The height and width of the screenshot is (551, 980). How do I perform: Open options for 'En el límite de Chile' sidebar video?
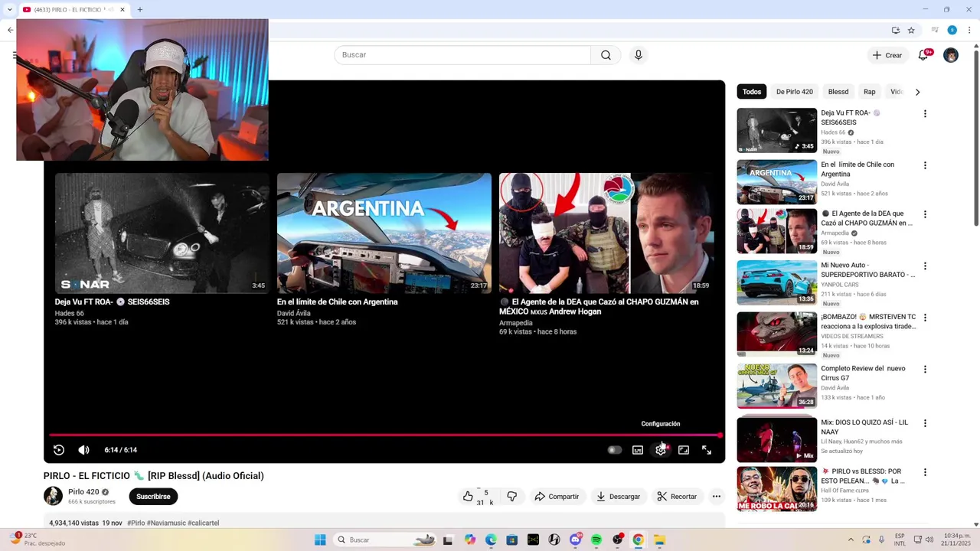925,165
